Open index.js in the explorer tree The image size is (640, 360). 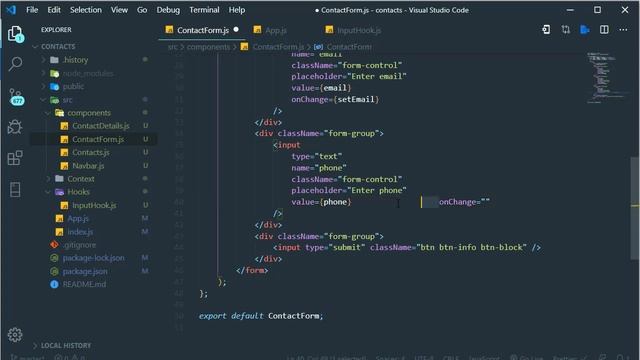click(80, 232)
